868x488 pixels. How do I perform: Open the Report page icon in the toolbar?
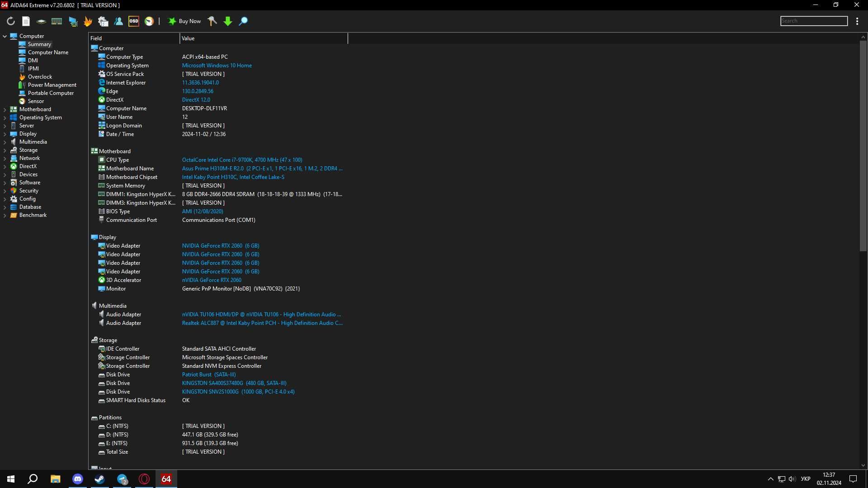[26, 21]
